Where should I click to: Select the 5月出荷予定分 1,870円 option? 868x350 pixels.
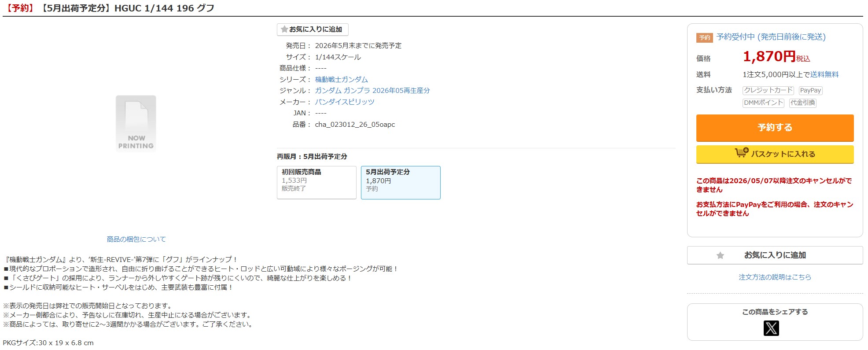point(401,182)
